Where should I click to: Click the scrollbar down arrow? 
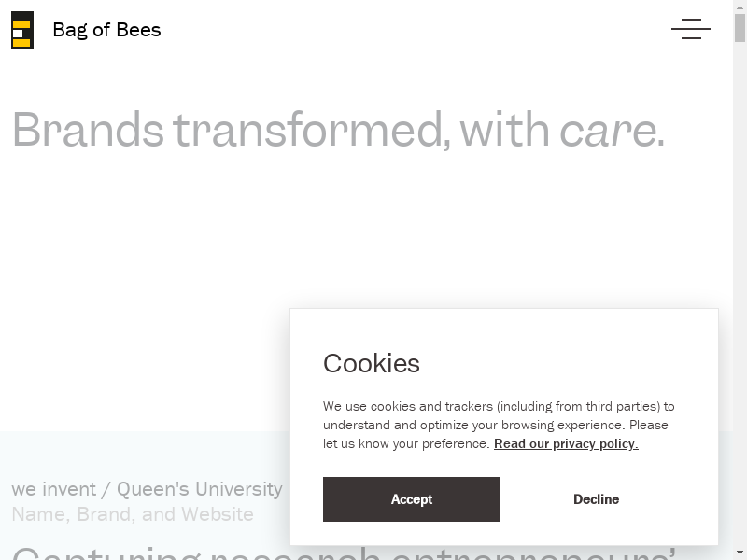[x=740, y=553]
